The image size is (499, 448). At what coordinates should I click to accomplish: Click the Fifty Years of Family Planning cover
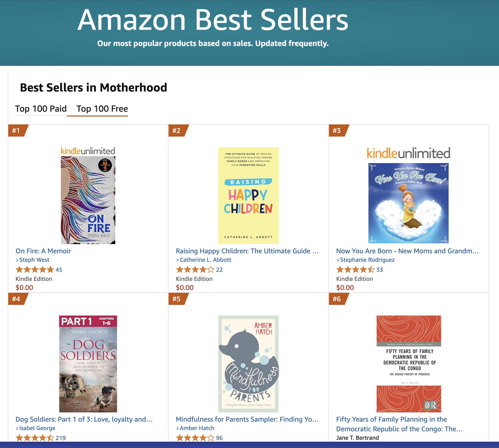(408, 364)
